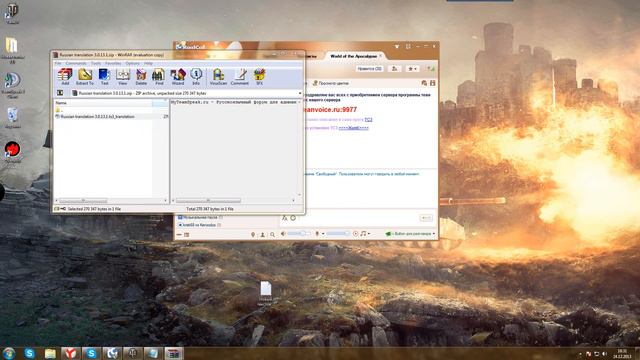Click the volume icon in system tray
The width and height of the screenshot is (640, 360).
pyautogui.click(x=604, y=353)
